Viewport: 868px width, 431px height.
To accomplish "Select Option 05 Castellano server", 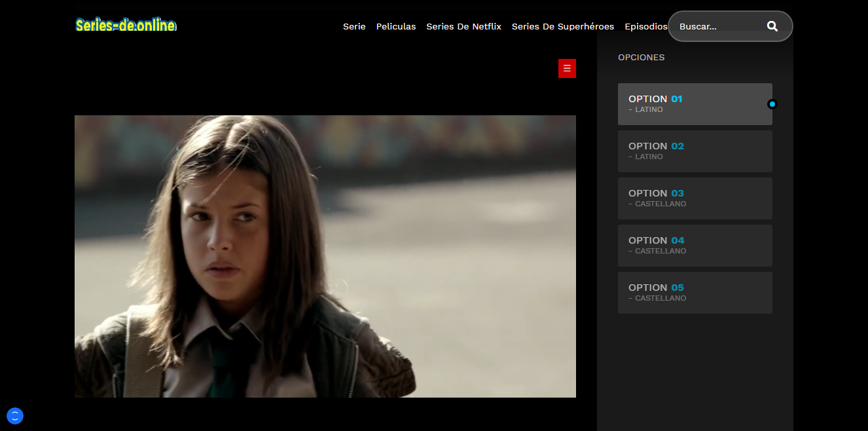I will (x=695, y=293).
